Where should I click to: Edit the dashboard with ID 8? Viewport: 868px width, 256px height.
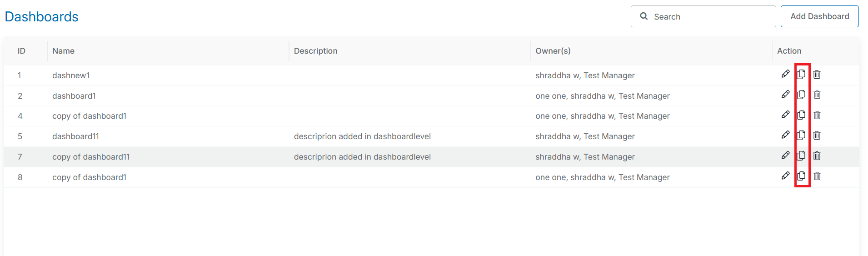click(x=785, y=176)
